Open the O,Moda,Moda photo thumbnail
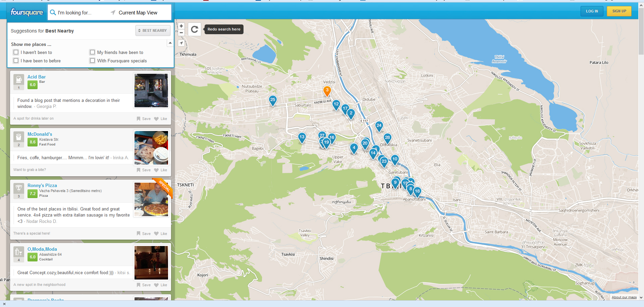Viewport: 644px width, 307px height. coord(151,263)
